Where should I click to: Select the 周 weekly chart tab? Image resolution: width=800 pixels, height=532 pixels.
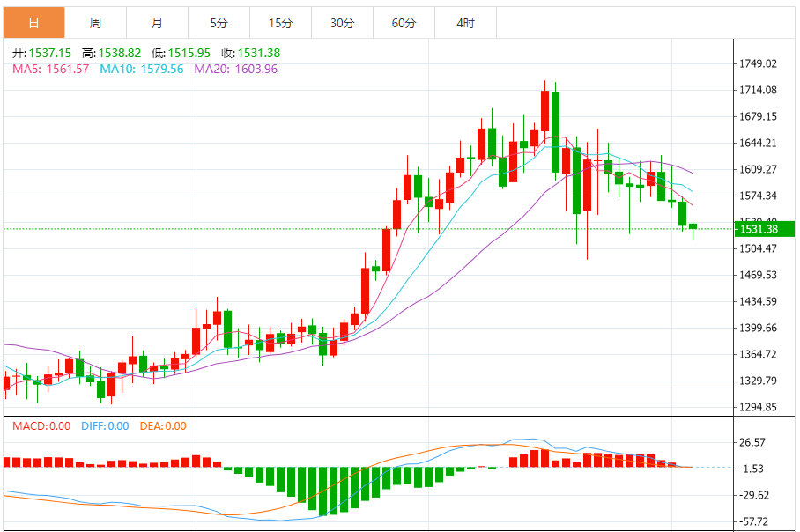tap(95, 23)
